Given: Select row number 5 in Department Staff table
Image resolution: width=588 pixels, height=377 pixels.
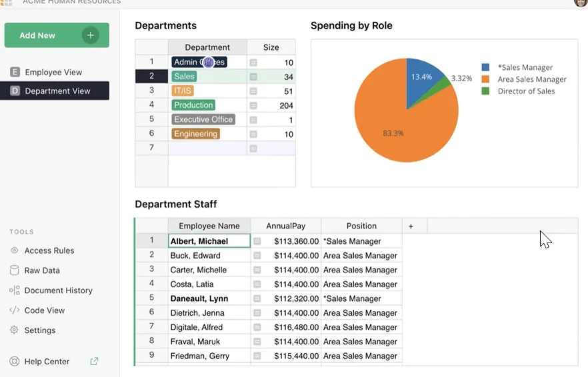Looking at the screenshot, I should [x=151, y=298].
